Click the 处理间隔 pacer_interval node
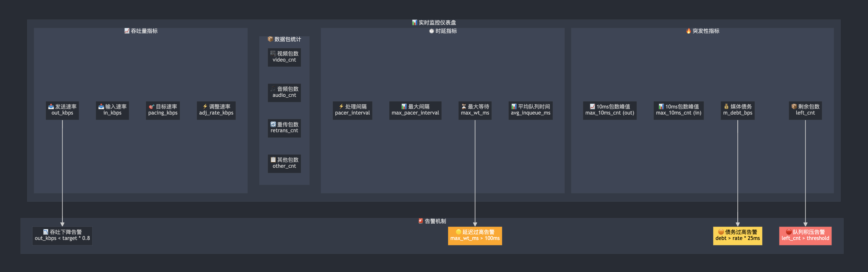The width and height of the screenshot is (868, 272). 352,110
